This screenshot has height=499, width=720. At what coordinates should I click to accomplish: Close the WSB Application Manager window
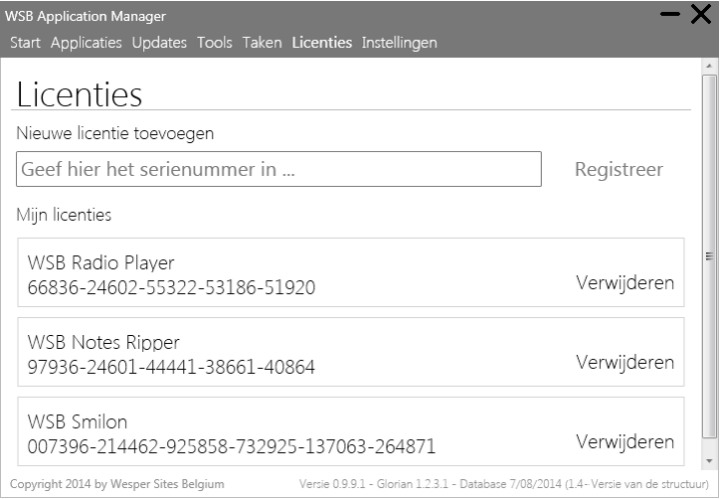[x=701, y=17]
